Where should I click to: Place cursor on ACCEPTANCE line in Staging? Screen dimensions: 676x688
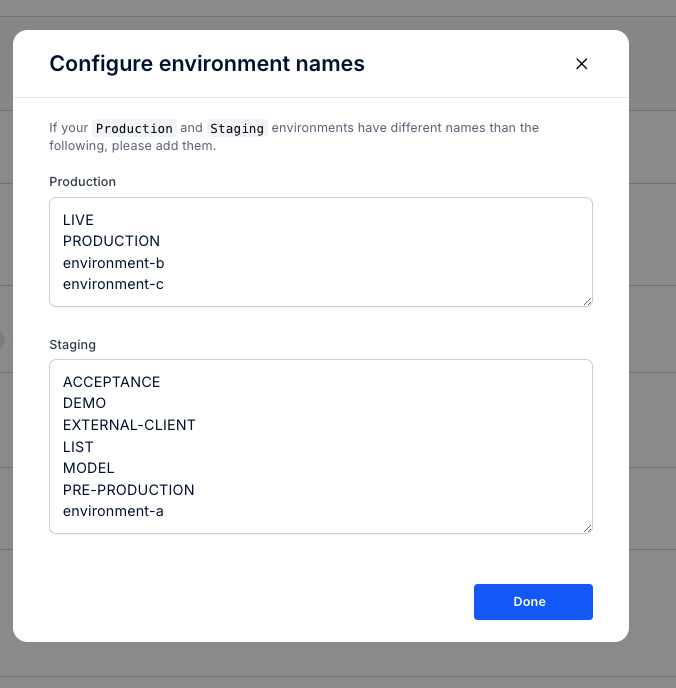pyautogui.click(x=111, y=382)
